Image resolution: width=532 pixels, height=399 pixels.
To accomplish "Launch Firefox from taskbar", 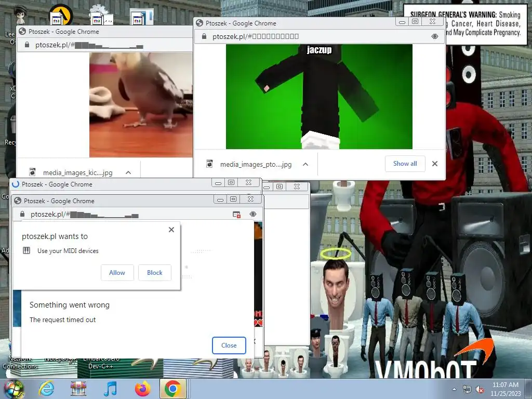I will point(142,389).
